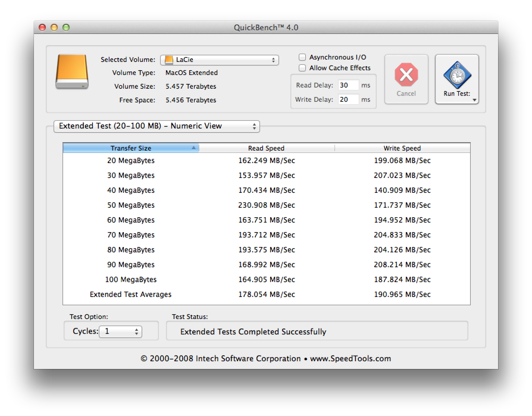This screenshot has height=416, width=532.
Task: Select the Extended Test Averages row
Action: 267,294
